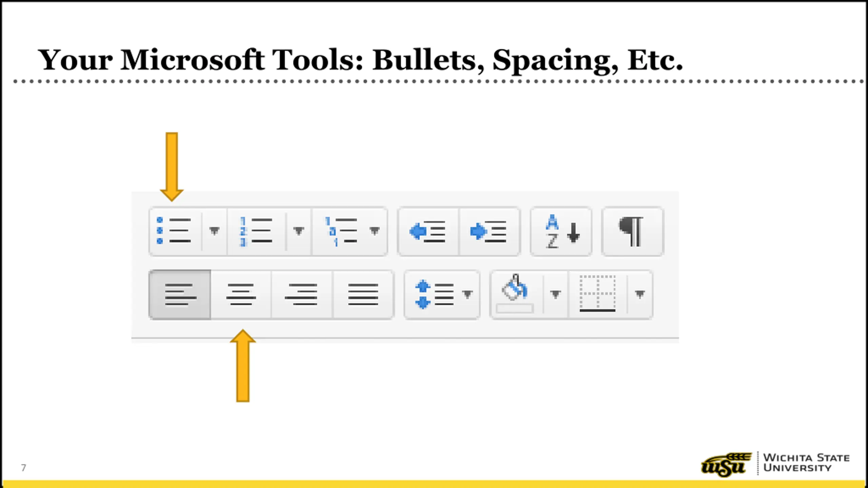Select the slide title text

click(x=360, y=60)
